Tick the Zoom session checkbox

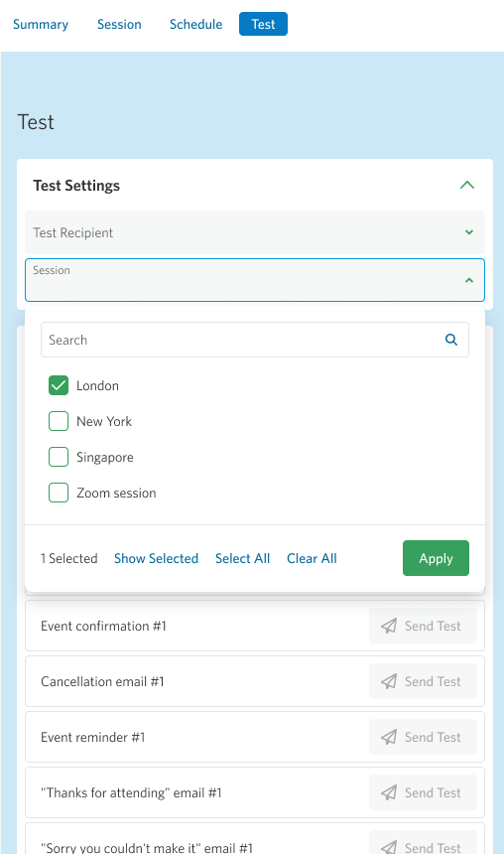click(59, 493)
